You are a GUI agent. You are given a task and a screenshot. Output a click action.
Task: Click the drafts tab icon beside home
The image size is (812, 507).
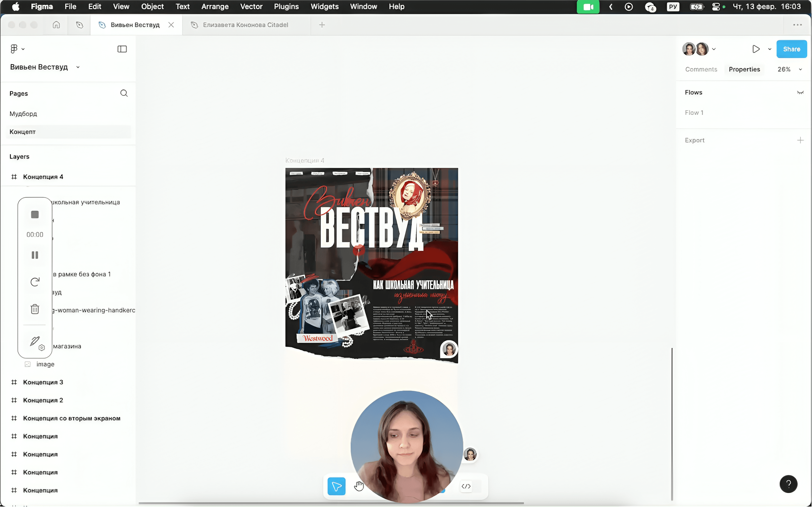[x=79, y=25]
